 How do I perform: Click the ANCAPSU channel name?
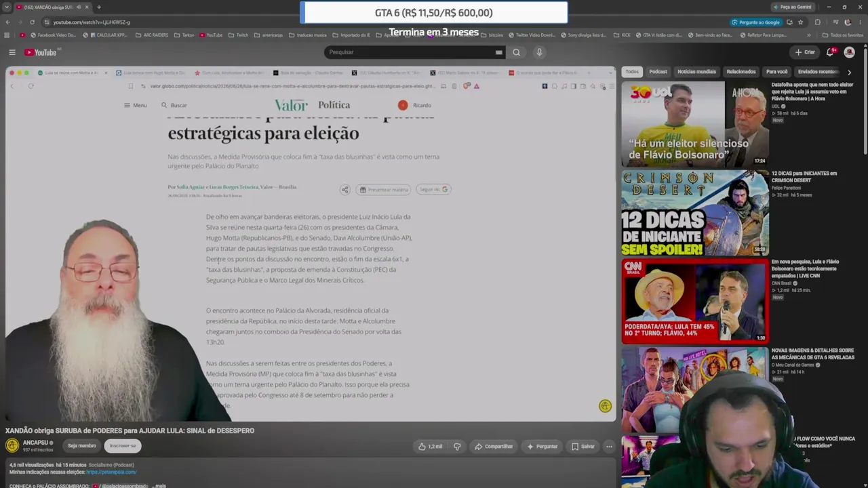[35, 443]
